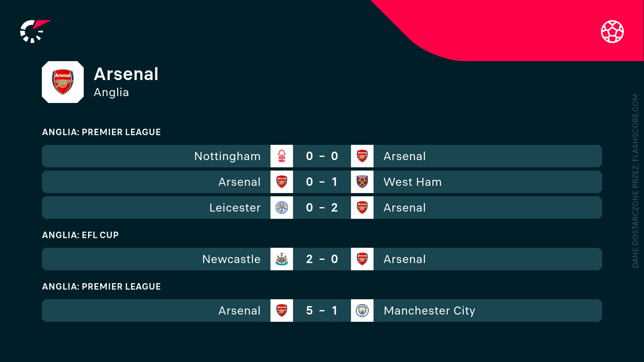Image resolution: width=644 pixels, height=362 pixels.
Task: Click the Leicester City crest
Action: (282, 208)
